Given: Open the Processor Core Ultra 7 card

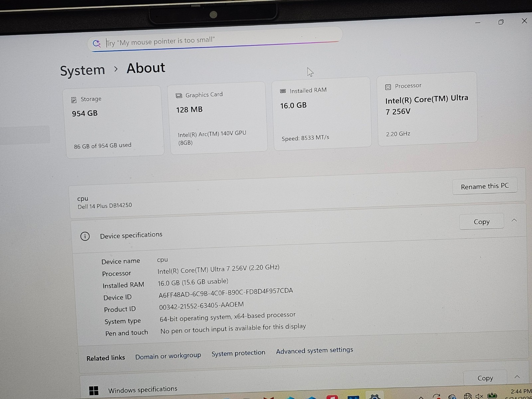Looking at the screenshot, I should [x=427, y=109].
